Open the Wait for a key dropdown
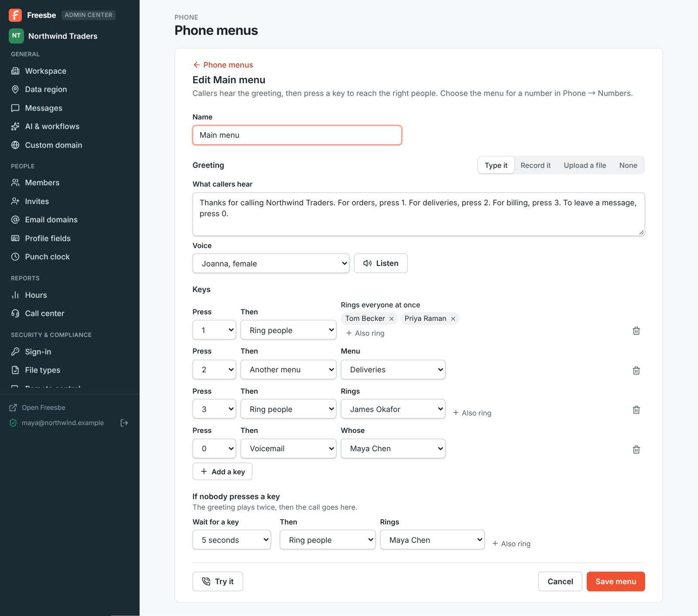Screen dimensions: 698x616 pos(232,540)
